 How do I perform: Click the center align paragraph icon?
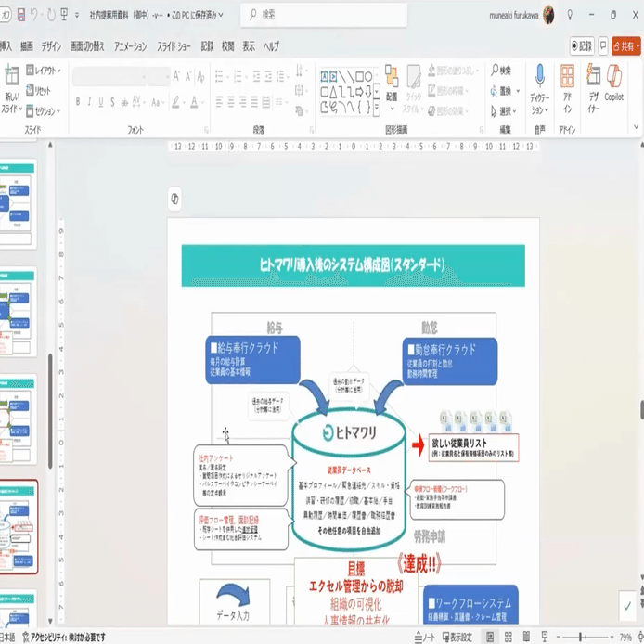click(x=231, y=101)
